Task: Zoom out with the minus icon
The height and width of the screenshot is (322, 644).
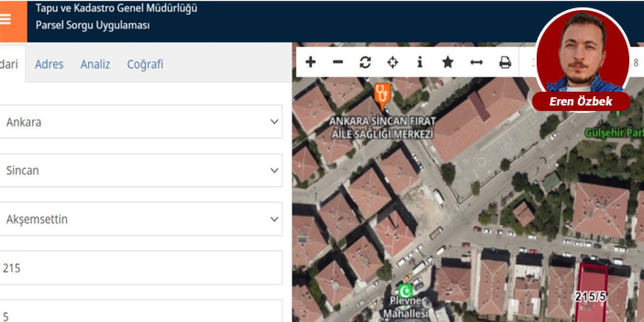Action: click(x=338, y=62)
